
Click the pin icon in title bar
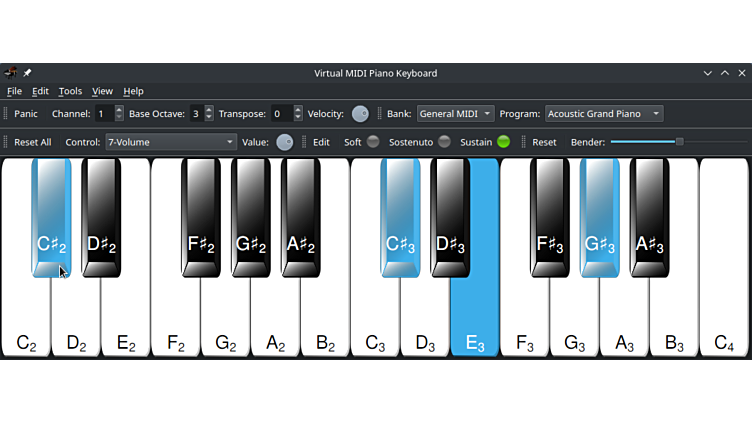click(27, 73)
